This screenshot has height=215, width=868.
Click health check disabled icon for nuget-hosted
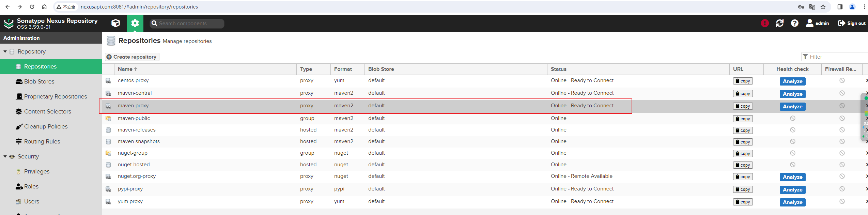pyautogui.click(x=792, y=165)
